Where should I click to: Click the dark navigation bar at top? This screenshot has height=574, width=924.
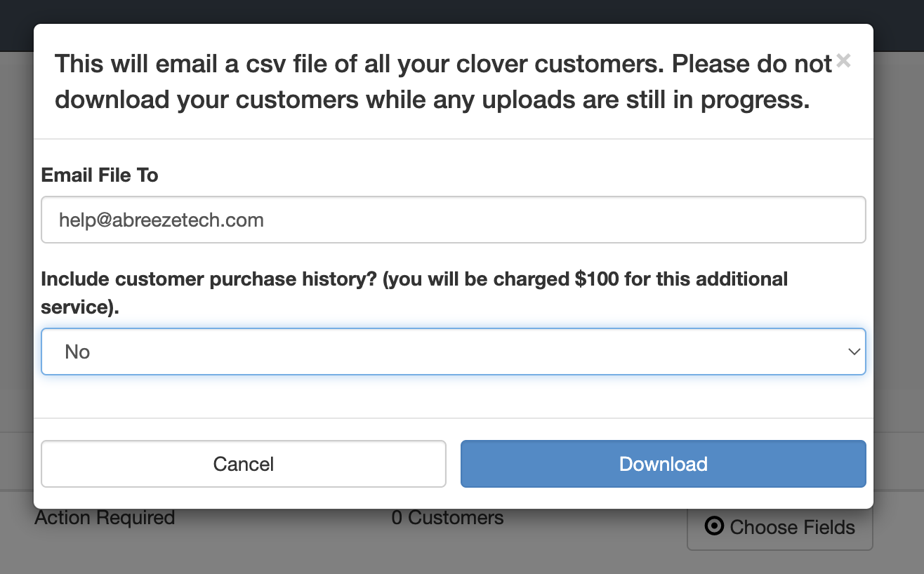click(x=462, y=12)
